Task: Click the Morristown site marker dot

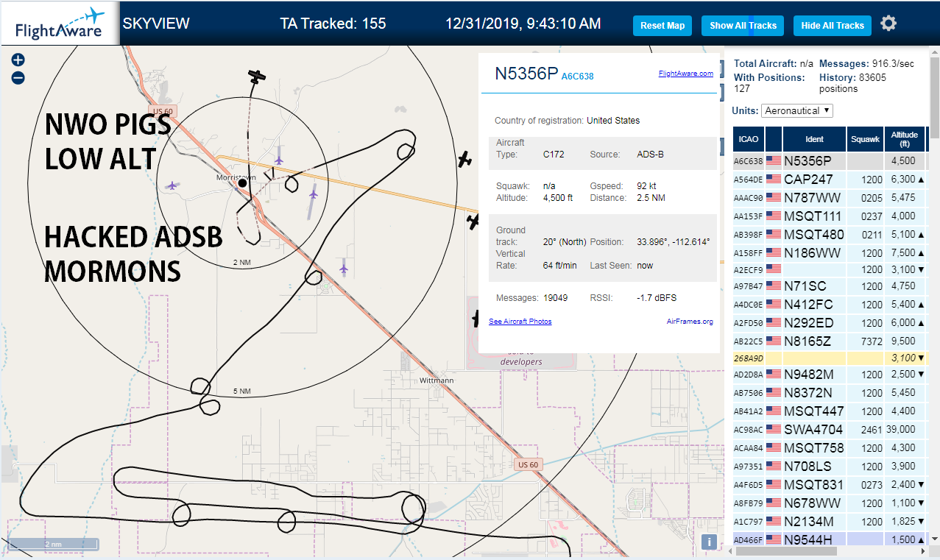Action: coord(242,182)
